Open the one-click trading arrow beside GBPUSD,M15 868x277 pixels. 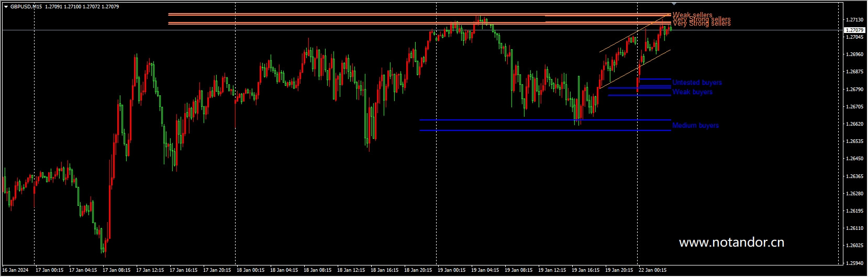pos(6,7)
